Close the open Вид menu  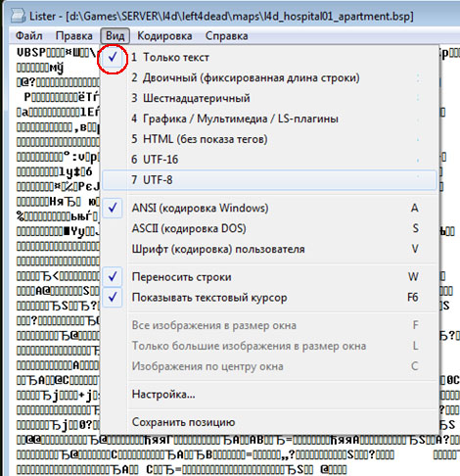115,35
